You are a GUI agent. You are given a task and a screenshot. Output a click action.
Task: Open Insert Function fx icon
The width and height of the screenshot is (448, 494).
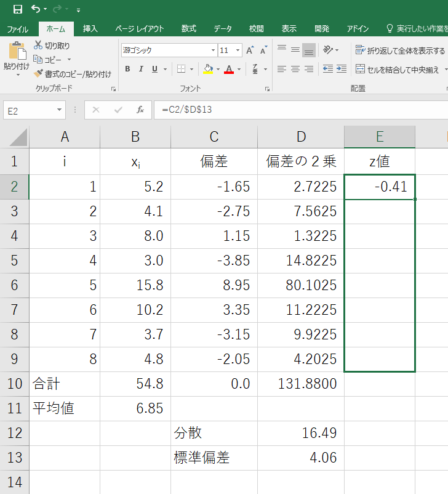[x=140, y=110]
